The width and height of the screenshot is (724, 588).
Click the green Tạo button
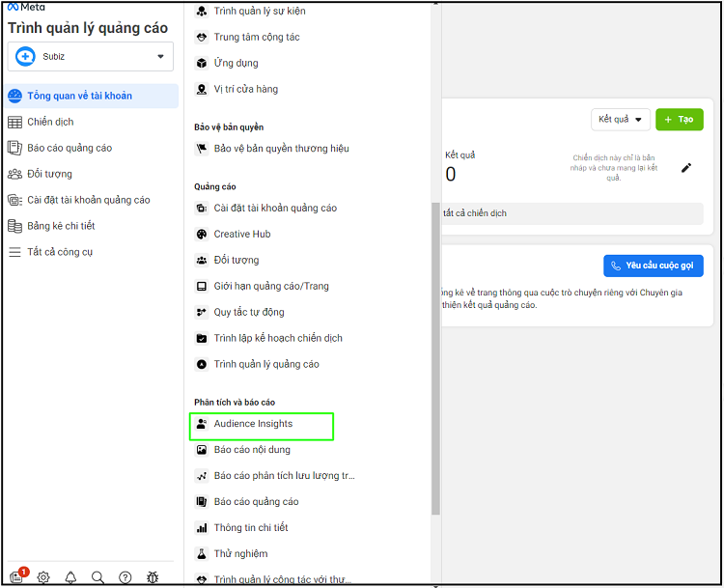click(x=679, y=120)
